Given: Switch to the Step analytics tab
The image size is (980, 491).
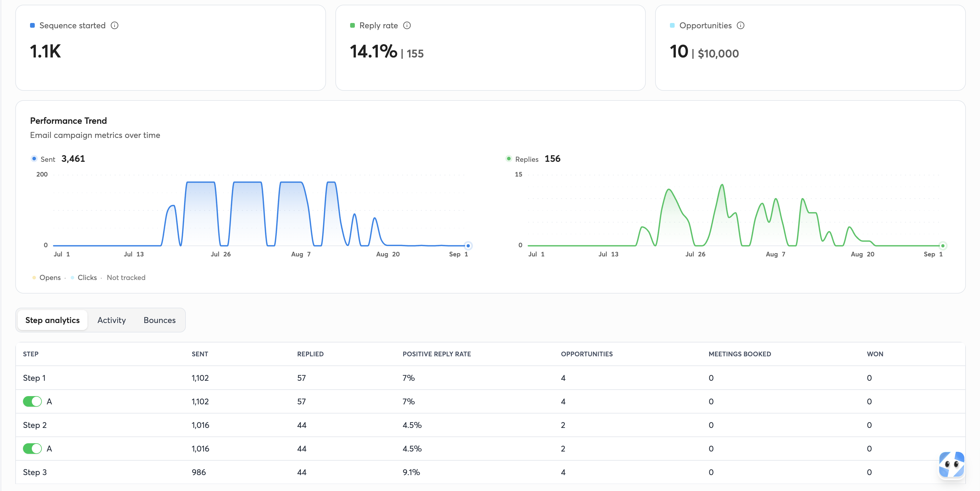Looking at the screenshot, I should [x=52, y=320].
